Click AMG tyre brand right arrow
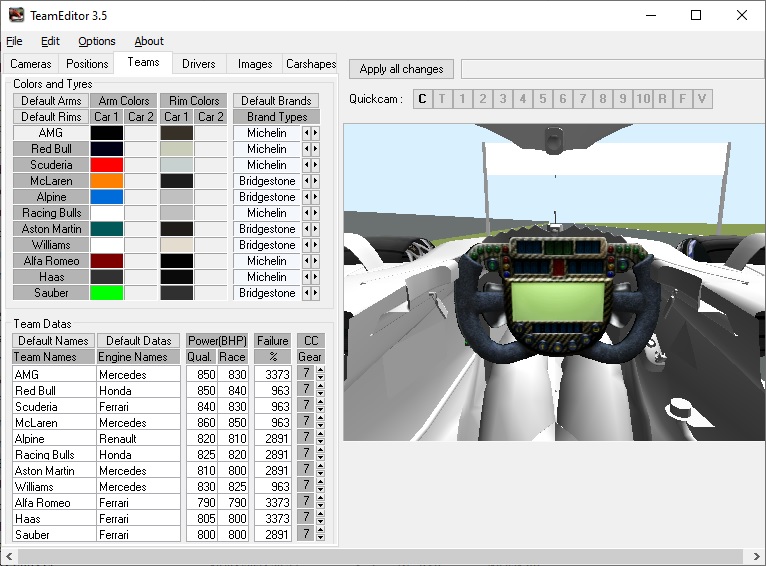 [315, 133]
